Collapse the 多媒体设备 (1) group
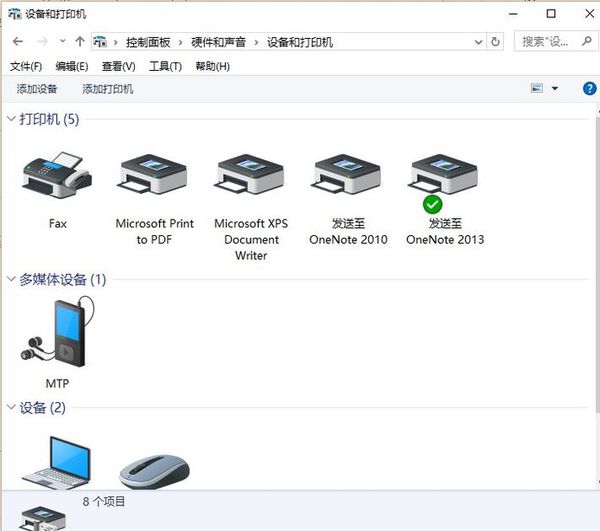 tap(11, 280)
